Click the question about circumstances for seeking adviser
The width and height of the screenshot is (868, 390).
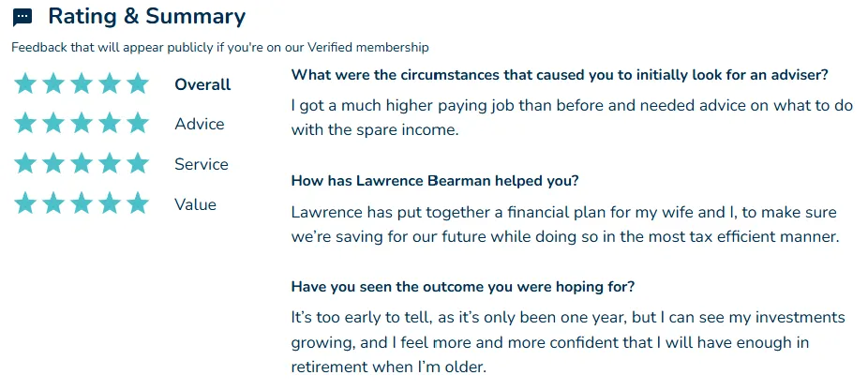[x=560, y=75]
